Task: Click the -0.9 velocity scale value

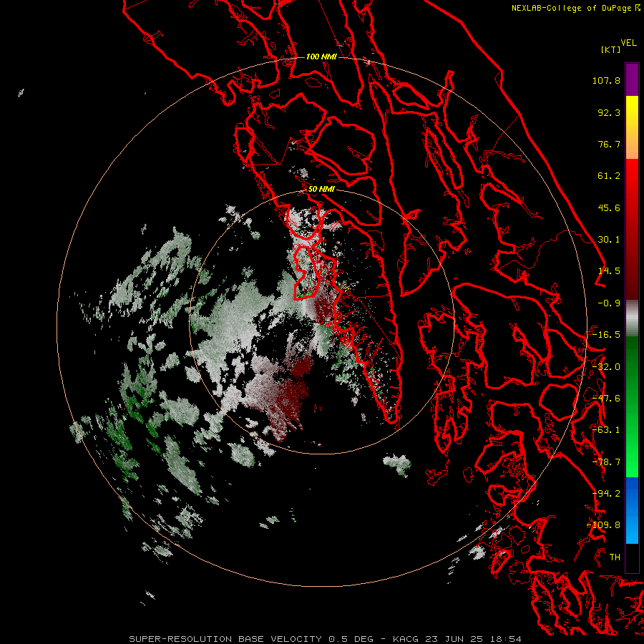Action: [x=609, y=303]
